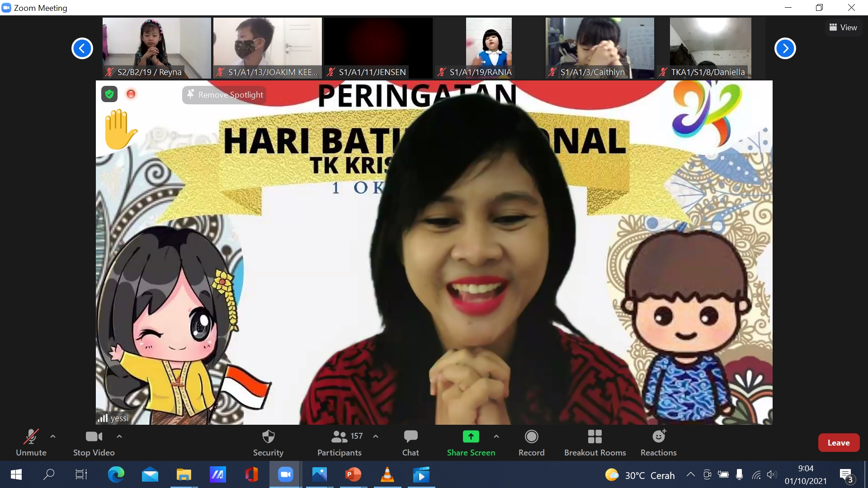Viewport: 868px width, 488px height.
Task: Click the red Leave button
Action: [x=838, y=443]
